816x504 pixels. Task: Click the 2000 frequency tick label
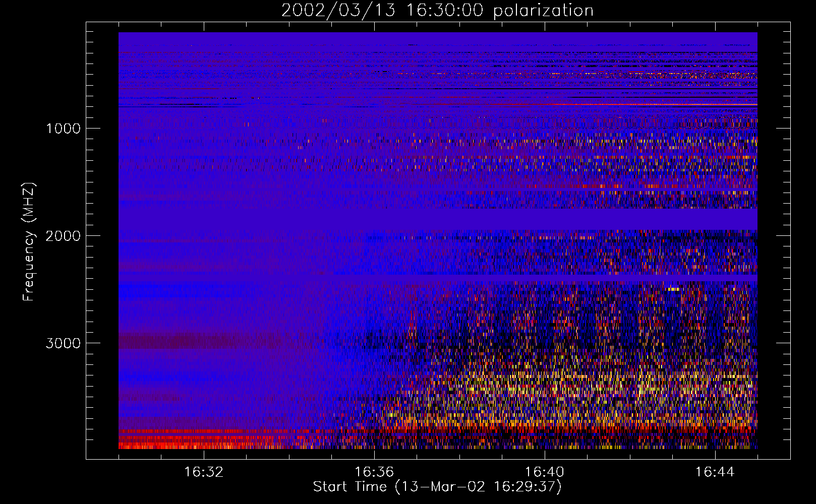[x=63, y=236]
